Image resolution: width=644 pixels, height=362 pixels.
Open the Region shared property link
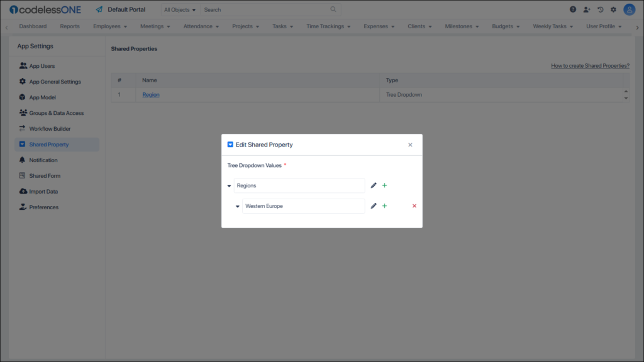151,95
